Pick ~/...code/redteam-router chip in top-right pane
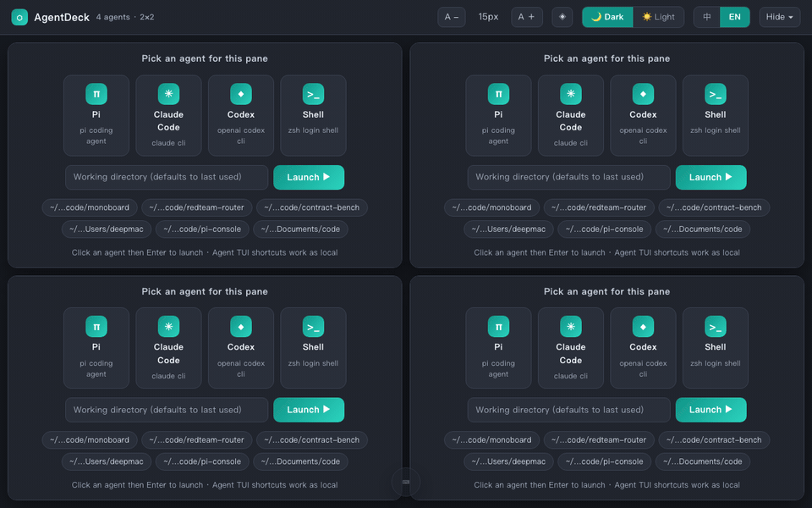Viewport: 812px width, 508px height. pyautogui.click(x=599, y=207)
